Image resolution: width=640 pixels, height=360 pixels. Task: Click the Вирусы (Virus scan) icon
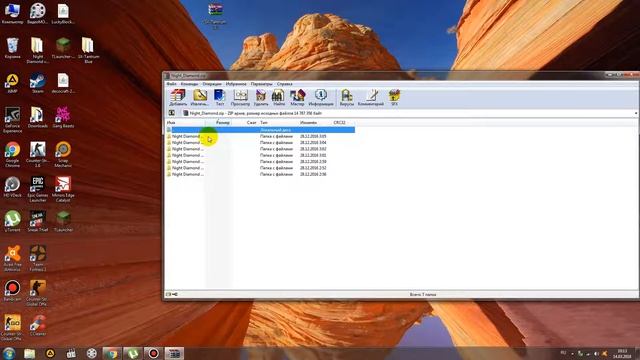coord(347,98)
